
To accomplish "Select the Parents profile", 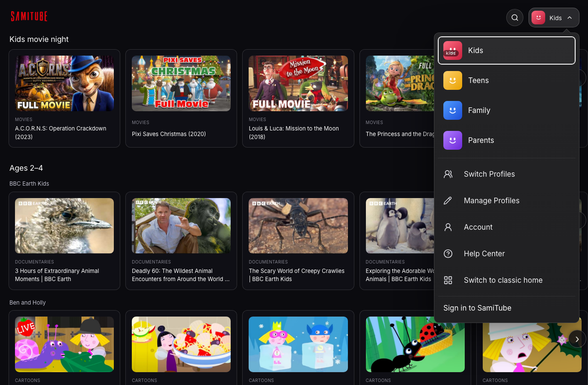I will (x=507, y=140).
